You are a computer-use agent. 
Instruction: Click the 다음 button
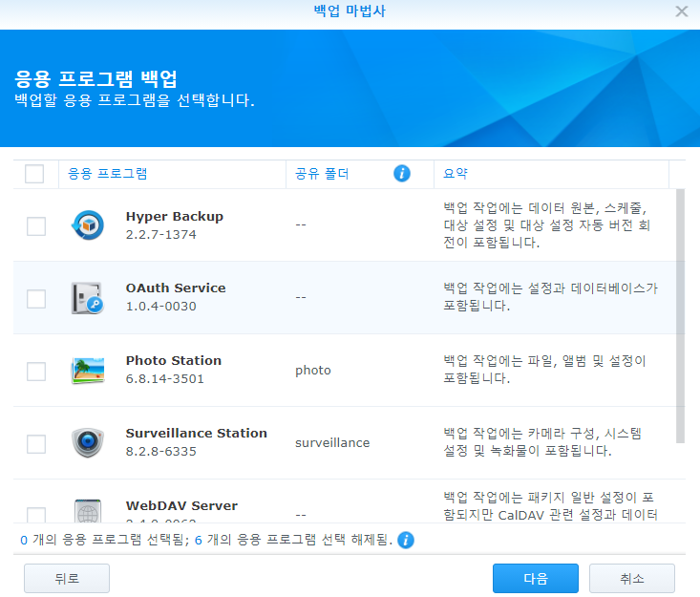click(536, 578)
